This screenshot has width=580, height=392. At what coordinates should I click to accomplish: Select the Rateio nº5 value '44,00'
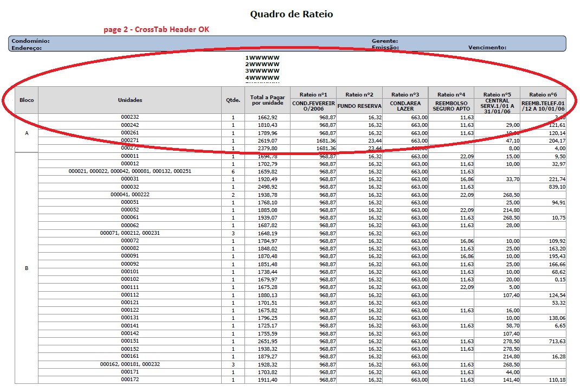[497, 372]
